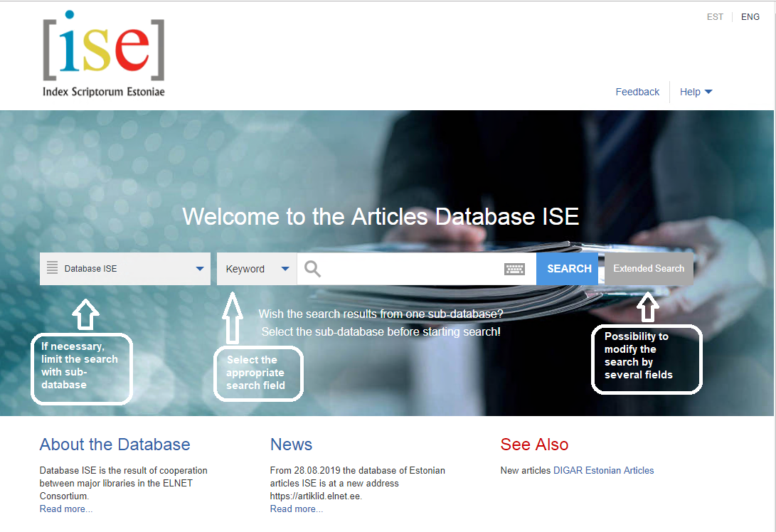Click the magnifying glass icon in search field
776x532 pixels.
(312, 269)
